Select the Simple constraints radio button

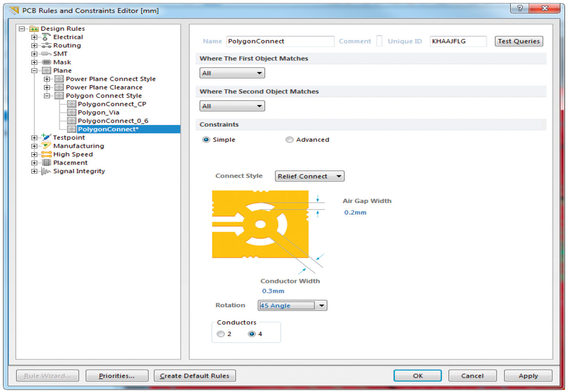point(206,139)
